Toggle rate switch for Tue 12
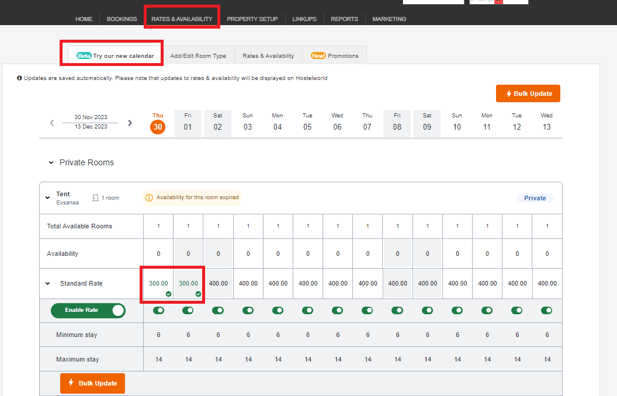The height and width of the screenshot is (396, 617). coord(517,311)
